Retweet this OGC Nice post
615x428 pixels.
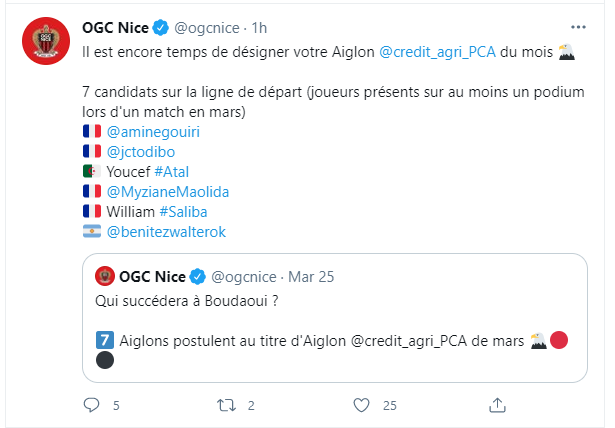pyautogui.click(x=227, y=405)
